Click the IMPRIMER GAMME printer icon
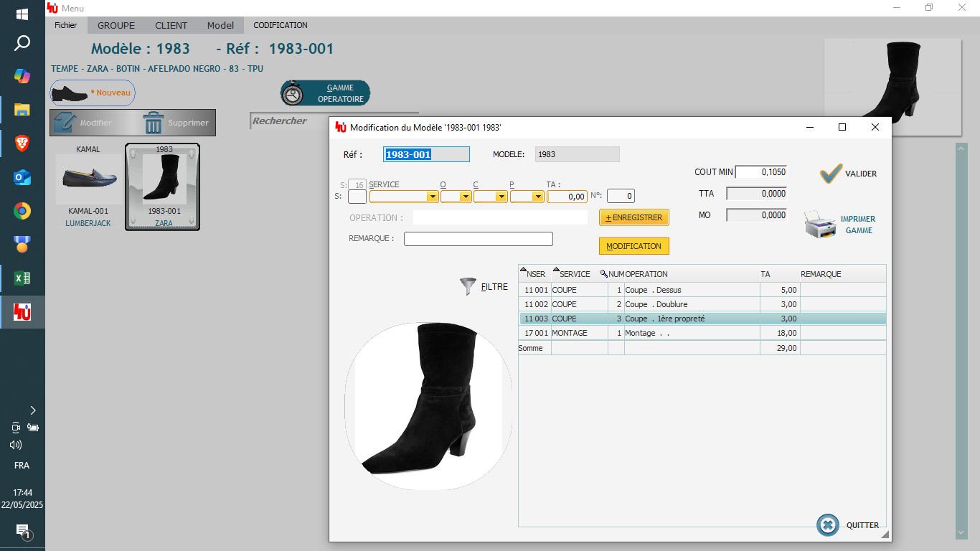This screenshot has width=980, height=551. [819, 225]
